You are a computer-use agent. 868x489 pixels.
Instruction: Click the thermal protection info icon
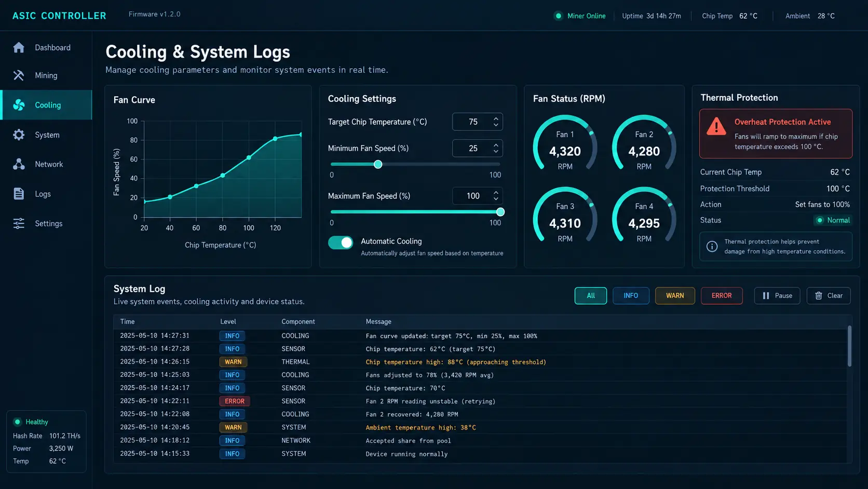[712, 246]
